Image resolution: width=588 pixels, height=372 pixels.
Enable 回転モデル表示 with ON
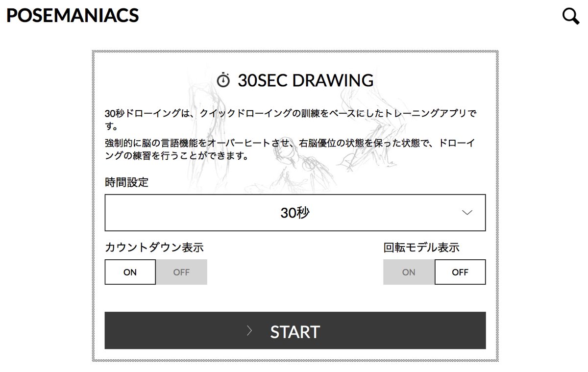[409, 272]
